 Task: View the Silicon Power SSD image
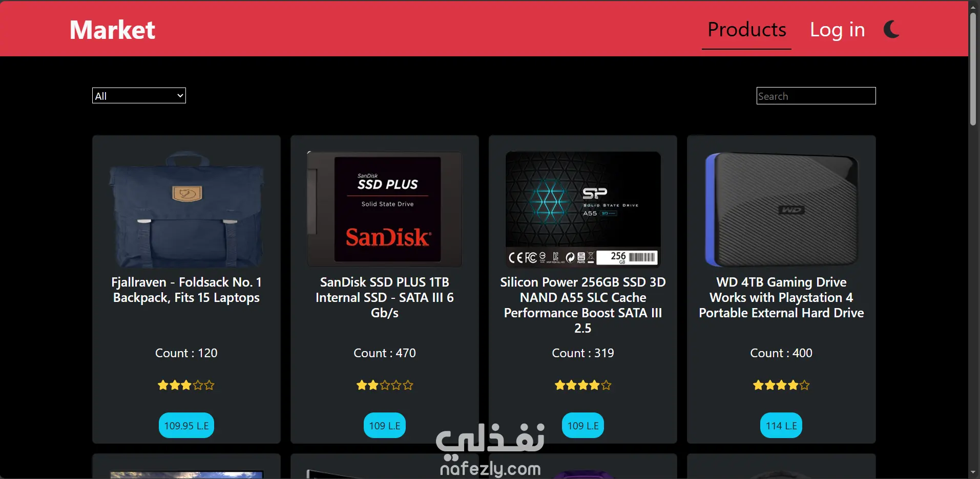click(583, 209)
